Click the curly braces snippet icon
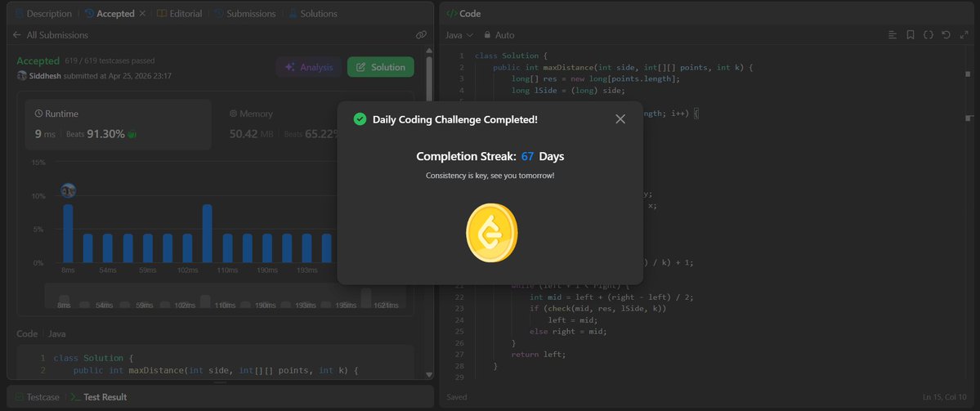Viewport: 980px width, 411px height. click(x=929, y=35)
